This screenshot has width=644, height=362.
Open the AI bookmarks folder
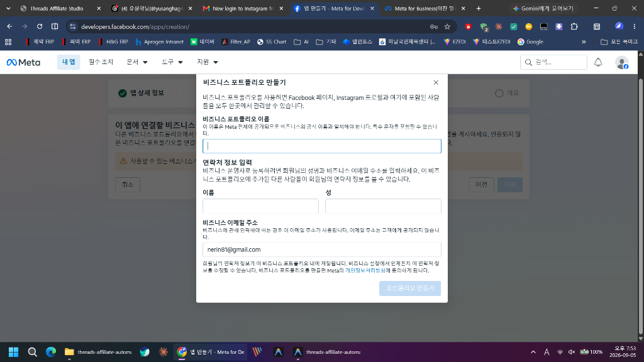301,42
